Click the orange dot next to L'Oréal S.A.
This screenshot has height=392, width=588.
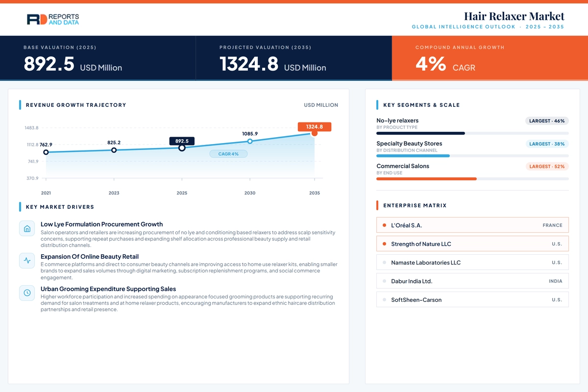pos(384,225)
